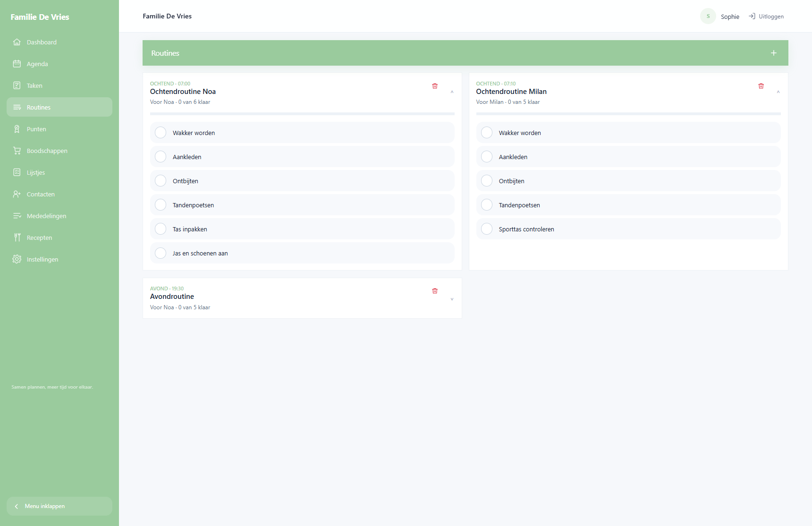Select Routines in the sidebar
The height and width of the screenshot is (526, 812).
click(59, 107)
